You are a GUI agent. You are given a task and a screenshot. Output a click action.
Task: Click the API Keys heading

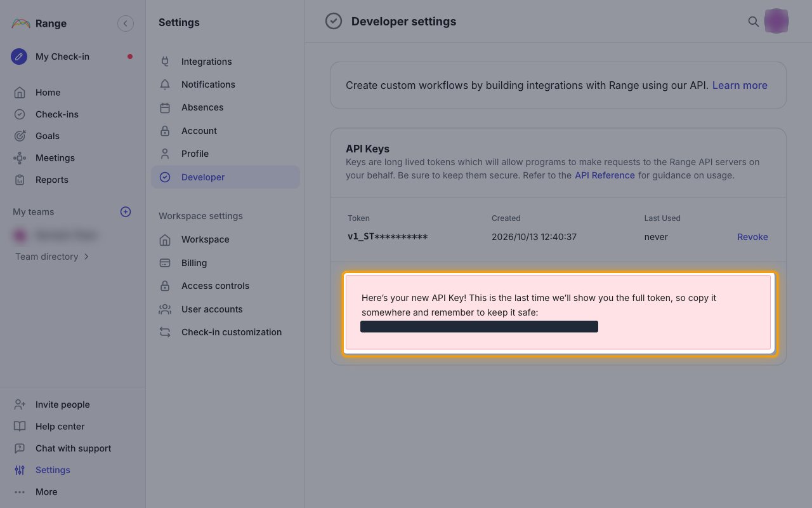pyautogui.click(x=367, y=149)
